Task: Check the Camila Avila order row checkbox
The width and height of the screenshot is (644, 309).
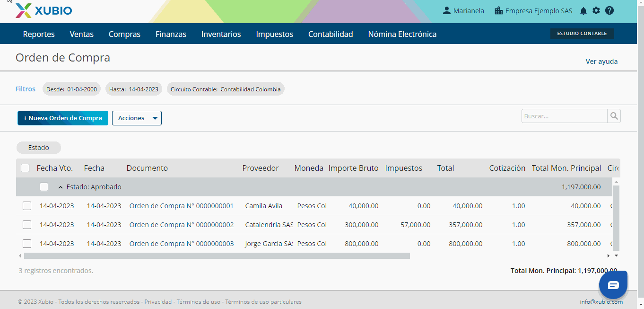Action: 27,206
